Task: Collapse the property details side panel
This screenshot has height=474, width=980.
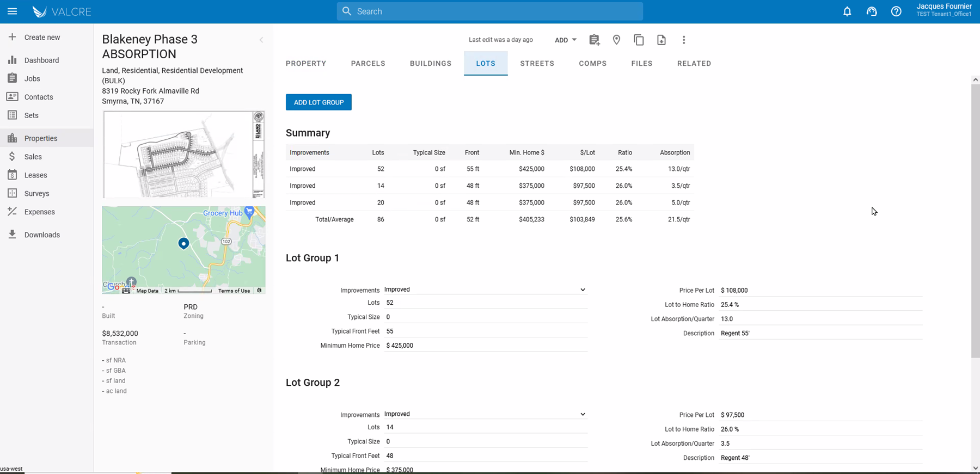Action: [x=261, y=40]
